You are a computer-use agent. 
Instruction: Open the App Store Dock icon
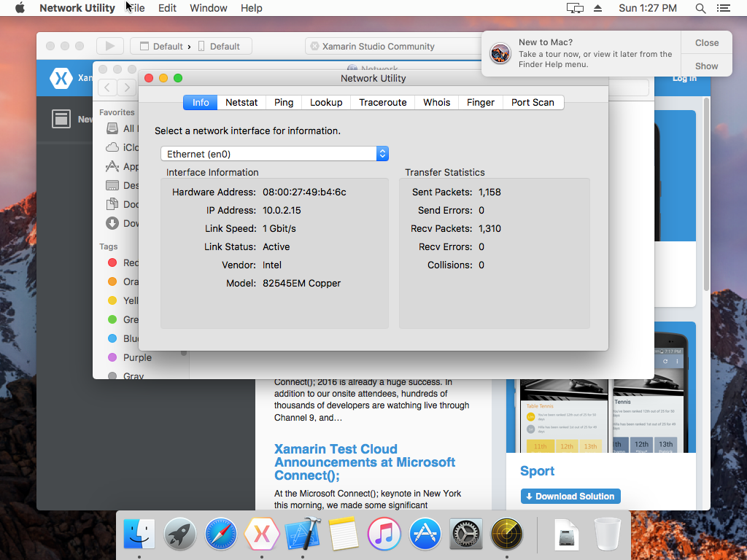click(425, 534)
